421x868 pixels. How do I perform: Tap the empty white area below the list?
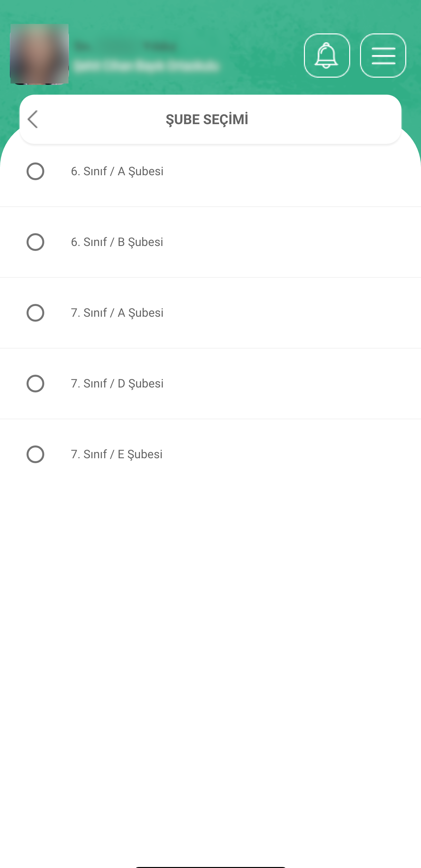tap(210, 657)
